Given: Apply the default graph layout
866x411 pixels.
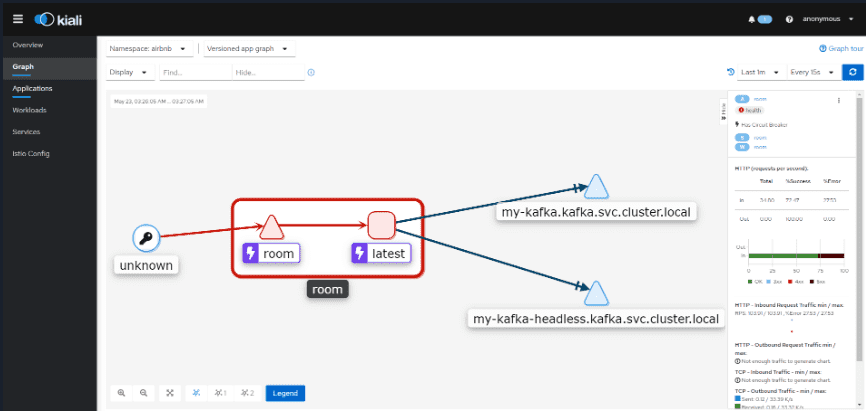Looking at the screenshot, I should 196,393.
